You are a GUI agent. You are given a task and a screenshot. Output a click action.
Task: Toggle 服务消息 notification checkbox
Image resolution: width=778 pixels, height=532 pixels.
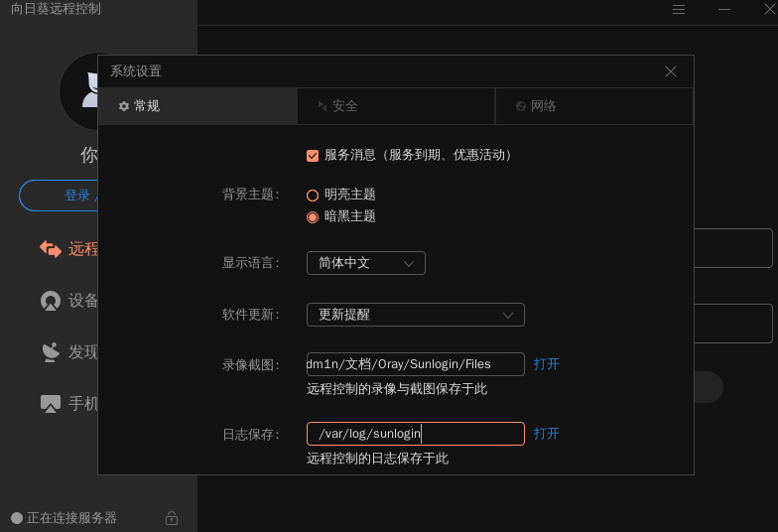[x=313, y=155]
